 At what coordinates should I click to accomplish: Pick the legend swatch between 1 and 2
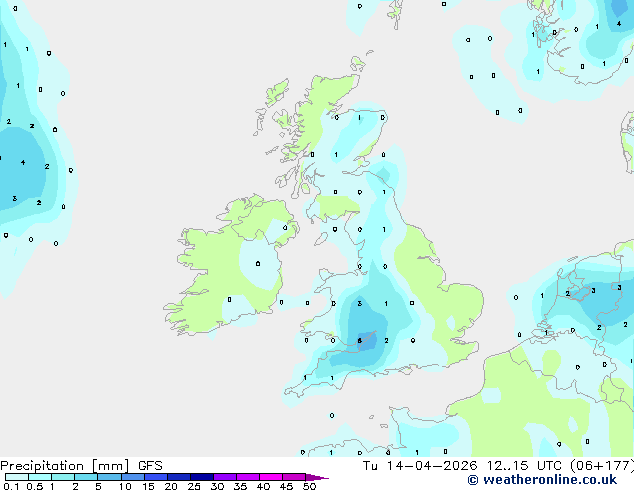pos(63,477)
